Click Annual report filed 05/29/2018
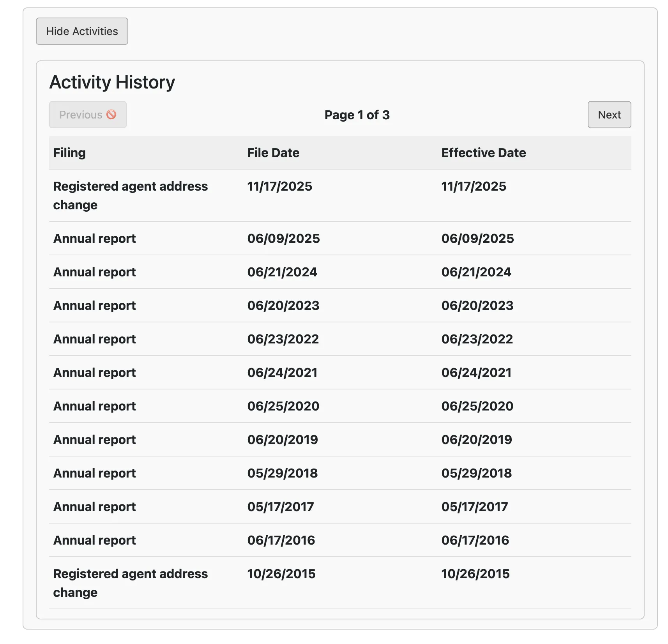 tap(95, 473)
